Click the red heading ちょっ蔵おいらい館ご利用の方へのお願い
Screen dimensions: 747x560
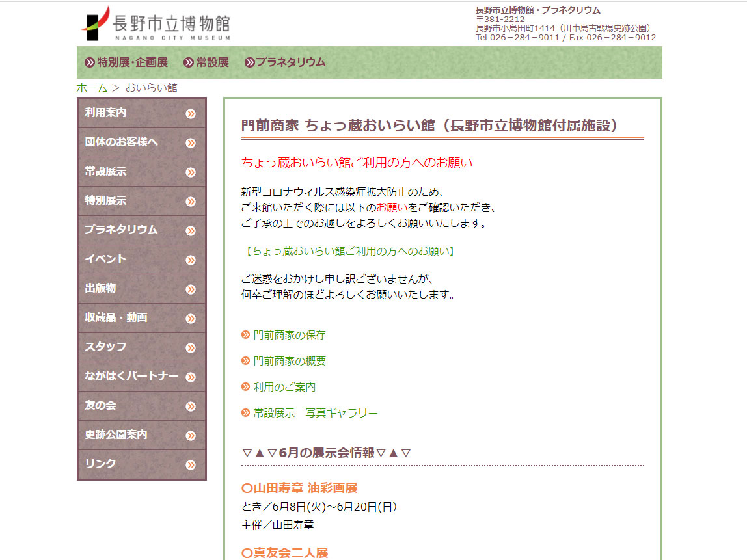(x=357, y=163)
